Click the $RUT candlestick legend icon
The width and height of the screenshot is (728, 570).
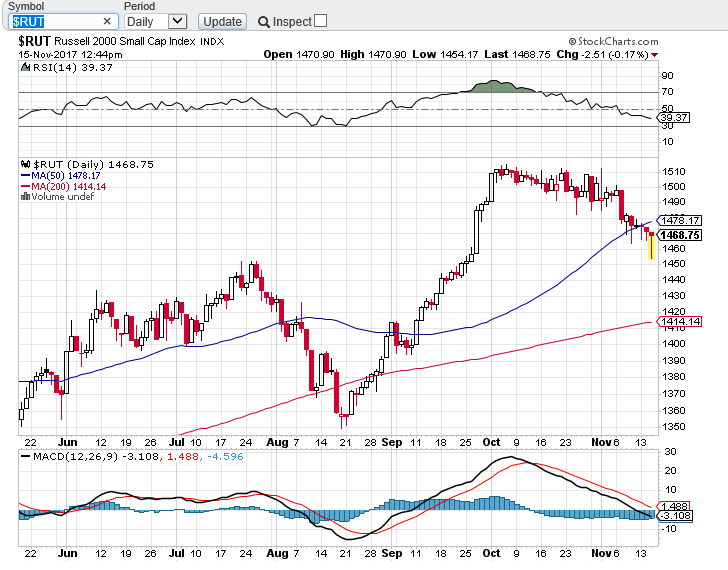(26, 164)
